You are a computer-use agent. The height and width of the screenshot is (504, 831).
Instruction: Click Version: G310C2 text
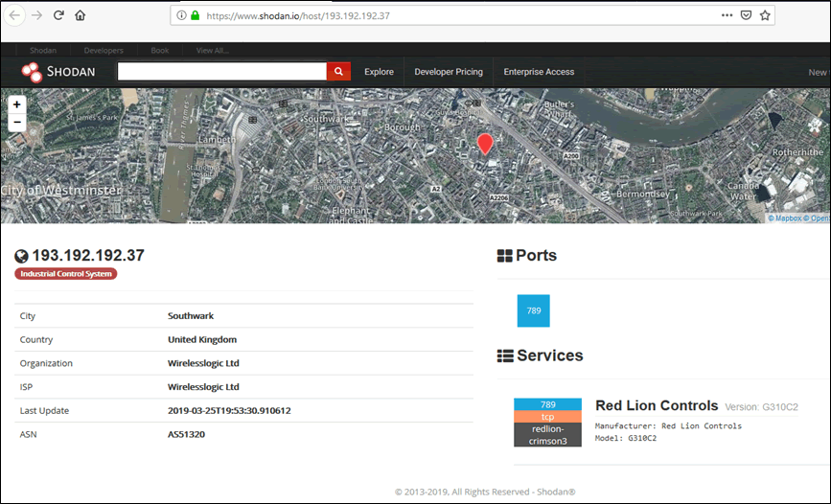[762, 407]
